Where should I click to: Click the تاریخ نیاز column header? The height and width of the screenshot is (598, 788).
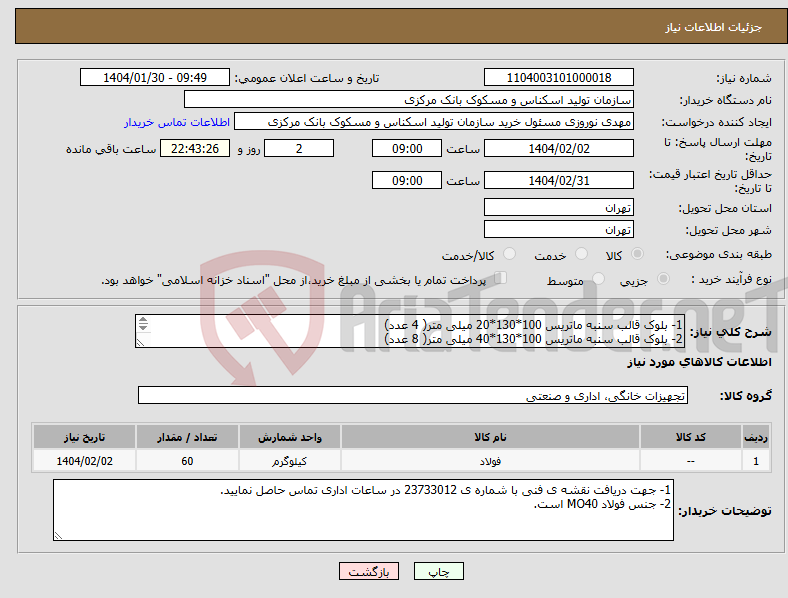[84, 437]
